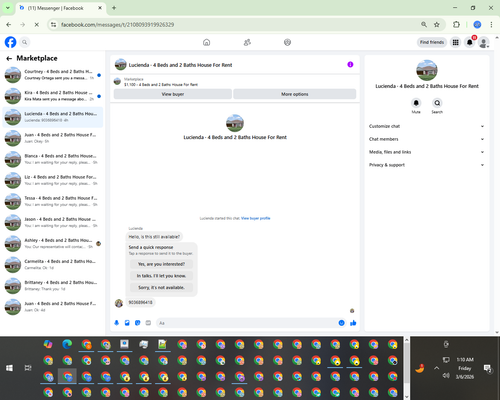Image resolution: width=500 pixels, height=400 pixels.
Task: Open the Chrome zoom magnifier icon in address bar
Action: 424,25
